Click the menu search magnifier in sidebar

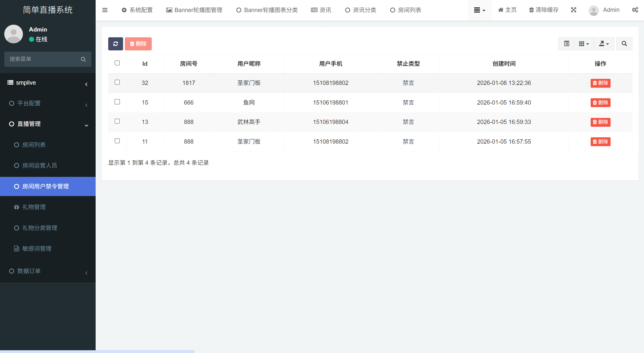83,59
